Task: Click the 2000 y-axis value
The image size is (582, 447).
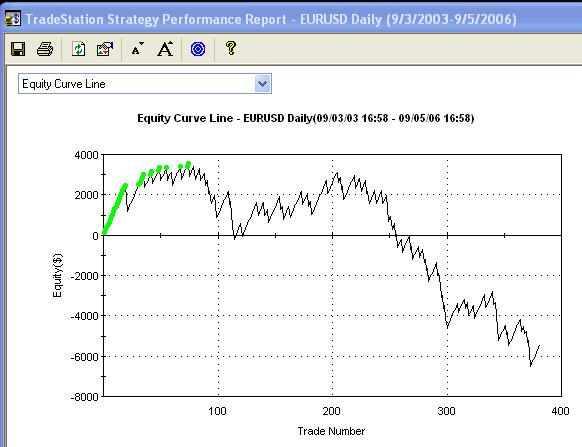Action: pyautogui.click(x=86, y=195)
